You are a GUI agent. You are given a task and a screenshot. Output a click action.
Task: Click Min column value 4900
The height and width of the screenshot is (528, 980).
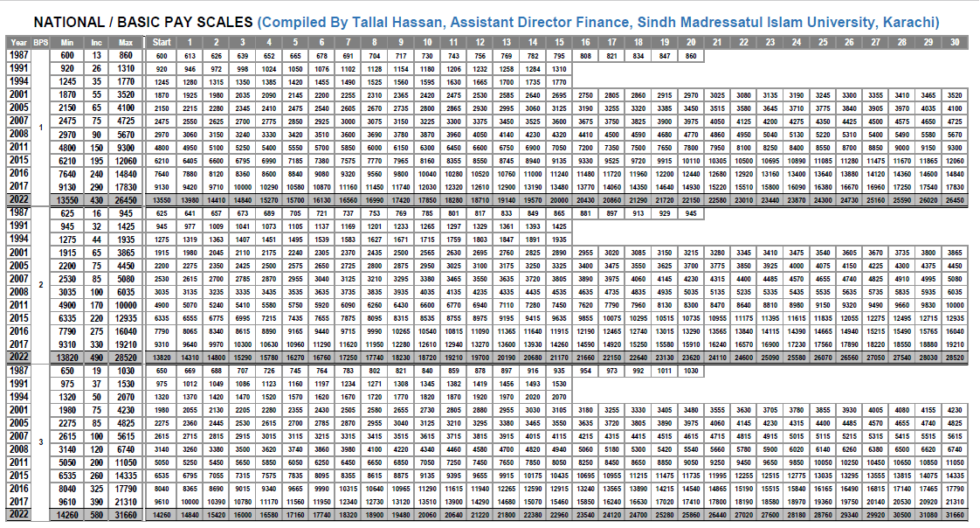coord(67,305)
